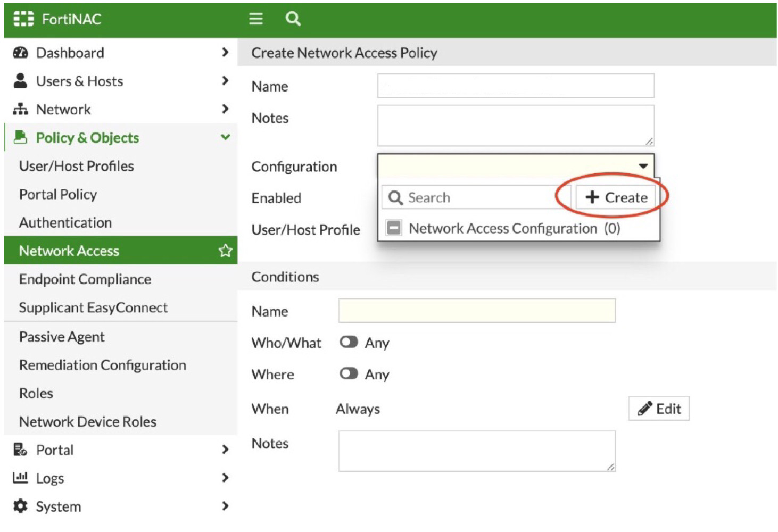Toggle the Where condition switch
Screen dimensions: 778x532
click(349, 374)
